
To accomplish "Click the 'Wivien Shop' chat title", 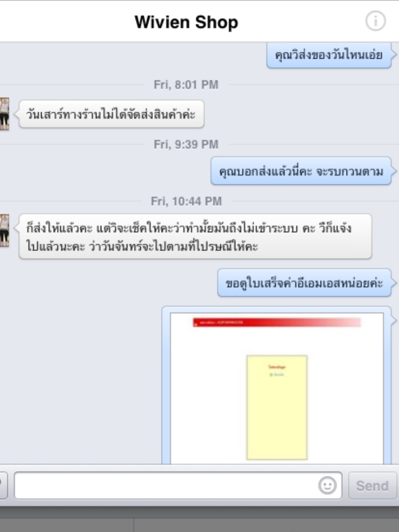I will [x=187, y=22].
